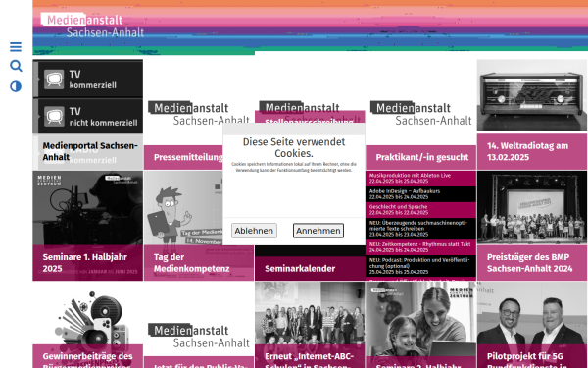Click Medienanstalt logo in the Praktikant tile
The width and height of the screenshot is (588, 368).
tap(421, 113)
